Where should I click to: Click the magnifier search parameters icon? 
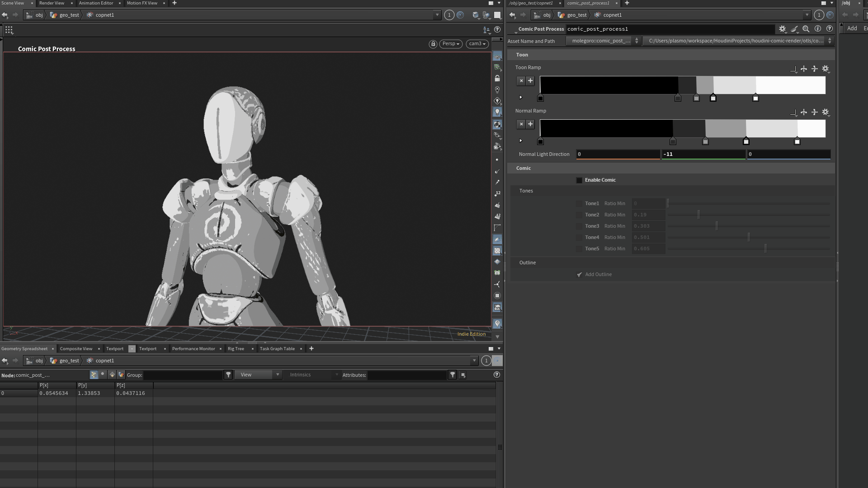806,29
